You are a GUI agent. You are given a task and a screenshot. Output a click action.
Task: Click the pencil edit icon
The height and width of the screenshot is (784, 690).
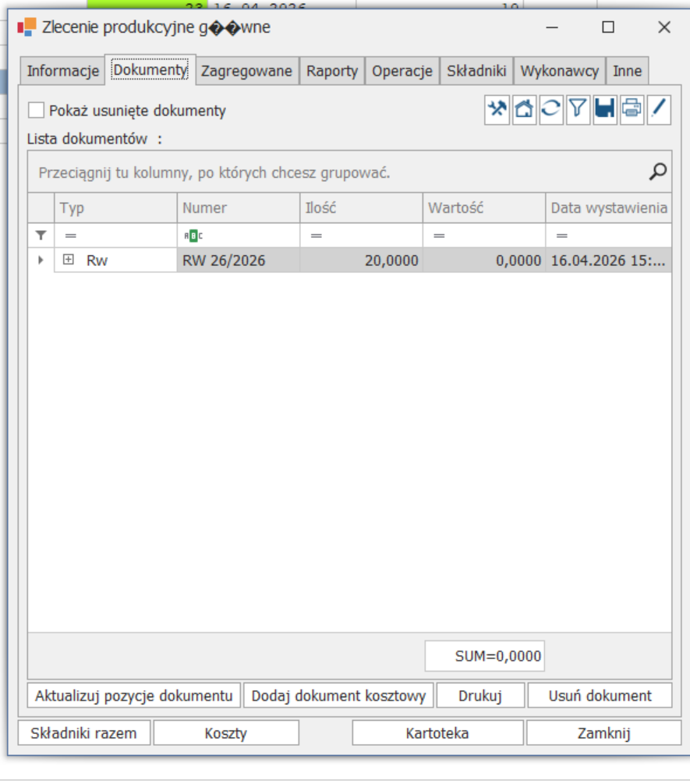click(659, 109)
